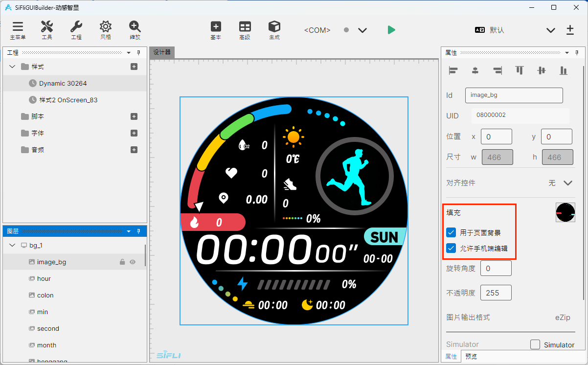Enable the Simulator checkbox
The image size is (588, 365).
pyautogui.click(x=535, y=344)
